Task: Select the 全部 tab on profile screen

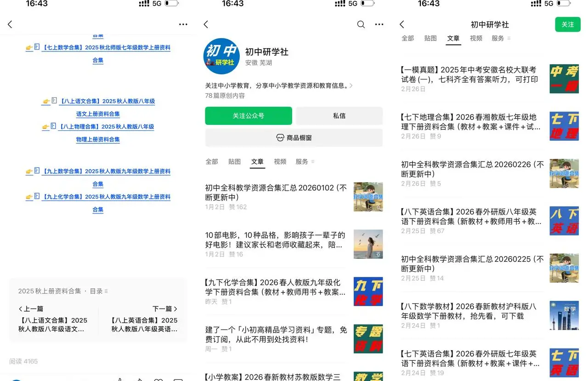Action: [212, 162]
